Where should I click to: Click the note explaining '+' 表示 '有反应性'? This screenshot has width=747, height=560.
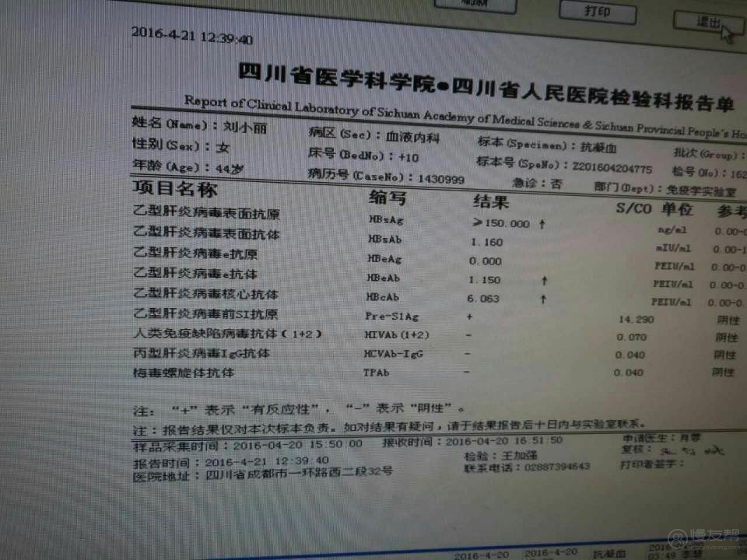[299, 408]
